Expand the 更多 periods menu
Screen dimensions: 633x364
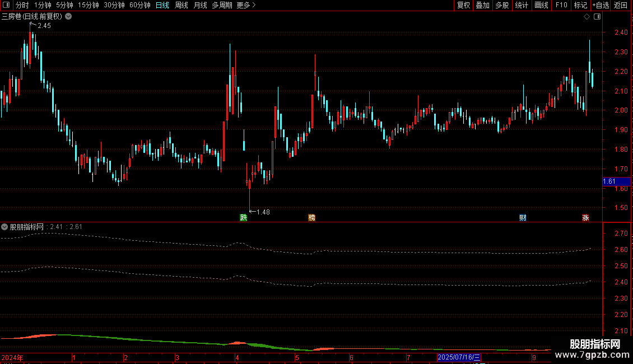coord(246,5)
